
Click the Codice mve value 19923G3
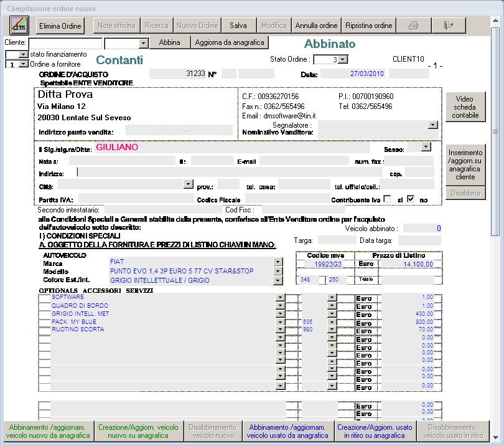[328, 264]
